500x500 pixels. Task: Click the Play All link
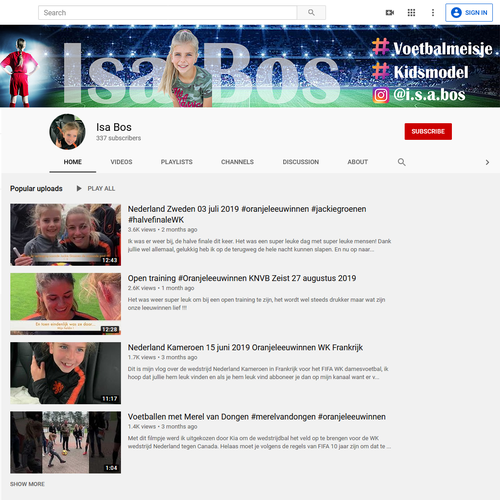[x=101, y=189]
